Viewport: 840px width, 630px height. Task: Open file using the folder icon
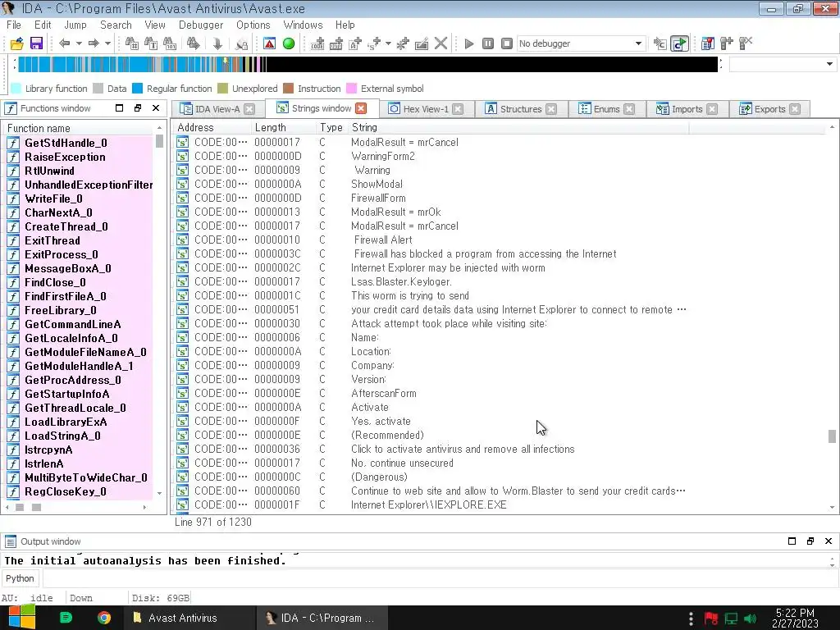(x=17, y=43)
